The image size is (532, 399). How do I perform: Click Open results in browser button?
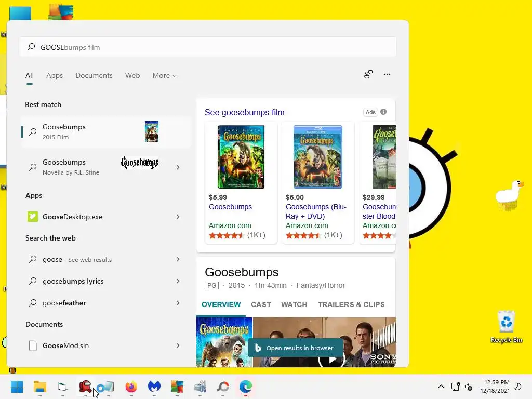click(x=296, y=348)
